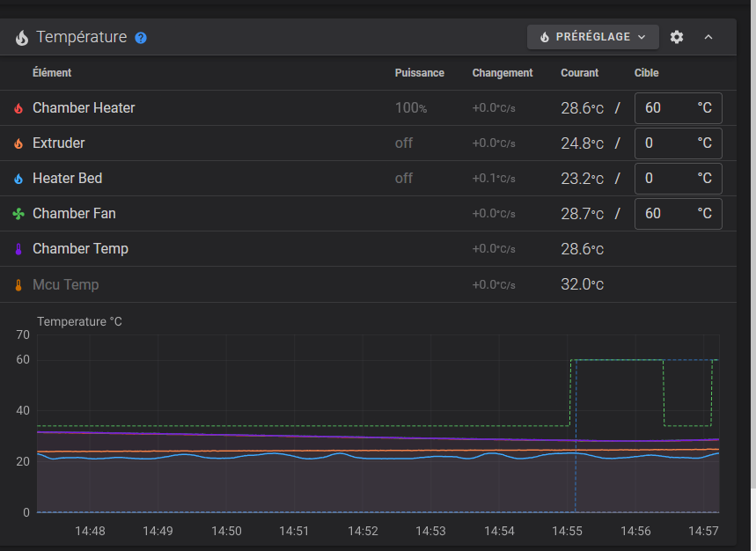
Task: Click Heater Bed current value 23.2°C
Action: click(x=582, y=179)
